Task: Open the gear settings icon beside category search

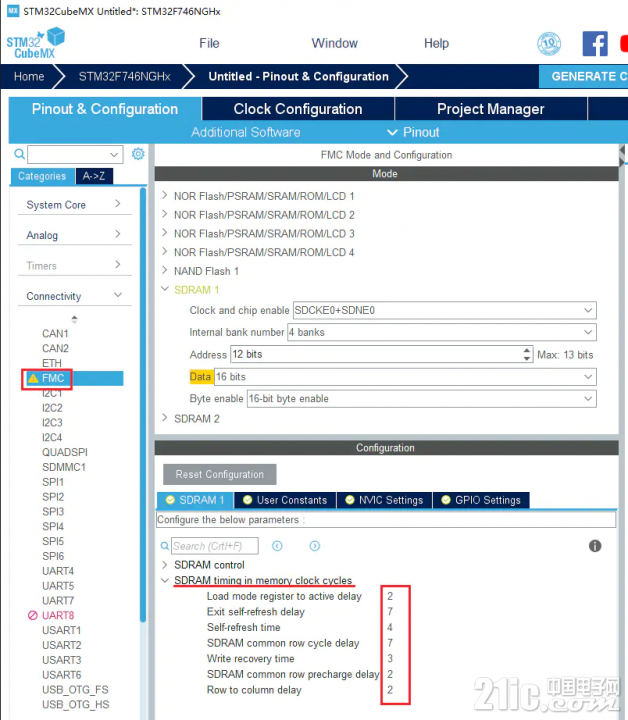Action: point(138,154)
